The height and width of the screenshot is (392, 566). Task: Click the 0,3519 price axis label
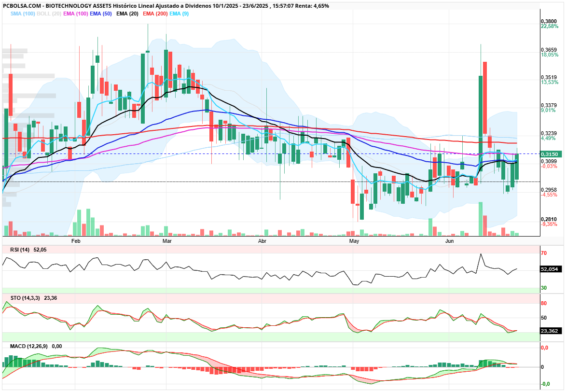pos(549,77)
